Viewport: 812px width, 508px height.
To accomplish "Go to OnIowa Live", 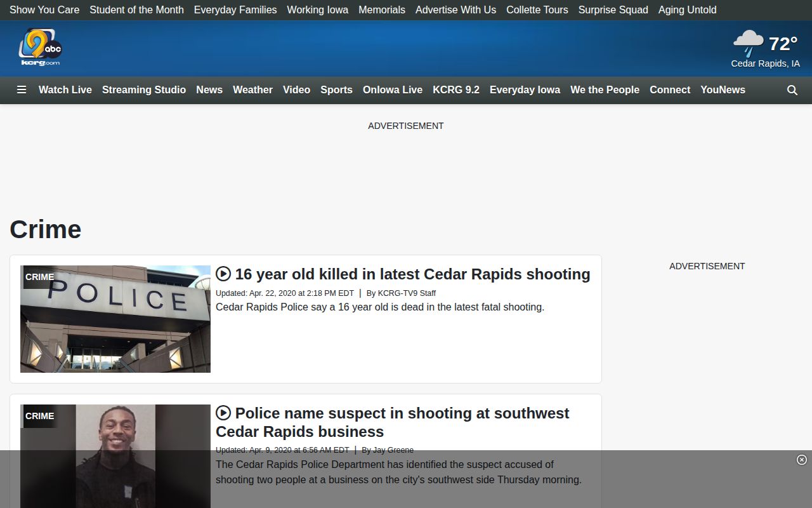I will 393,90.
